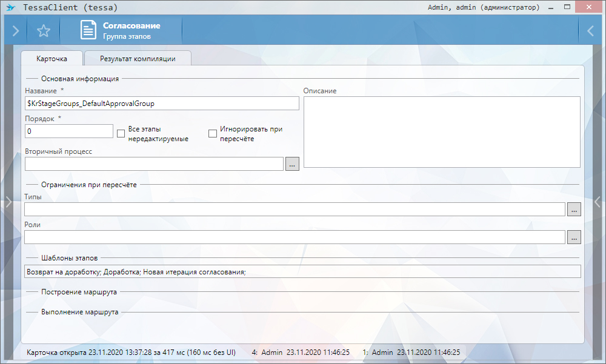Click the Название input field
The height and width of the screenshot is (364, 606).
coord(162,104)
